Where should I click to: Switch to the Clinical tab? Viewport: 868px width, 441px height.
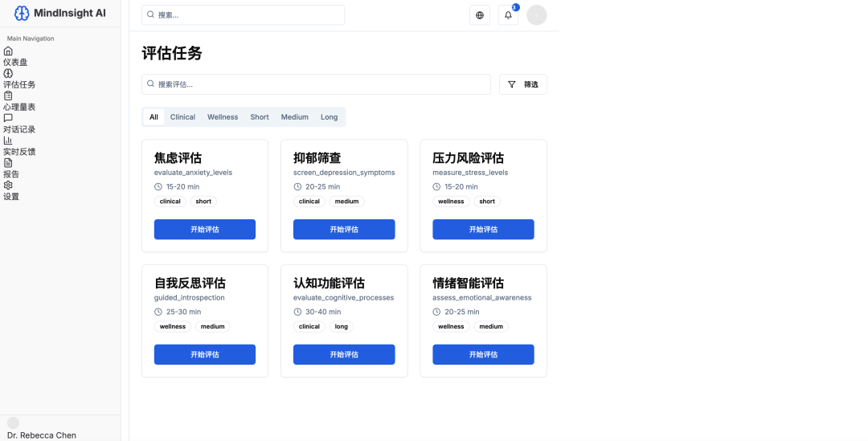click(182, 117)
